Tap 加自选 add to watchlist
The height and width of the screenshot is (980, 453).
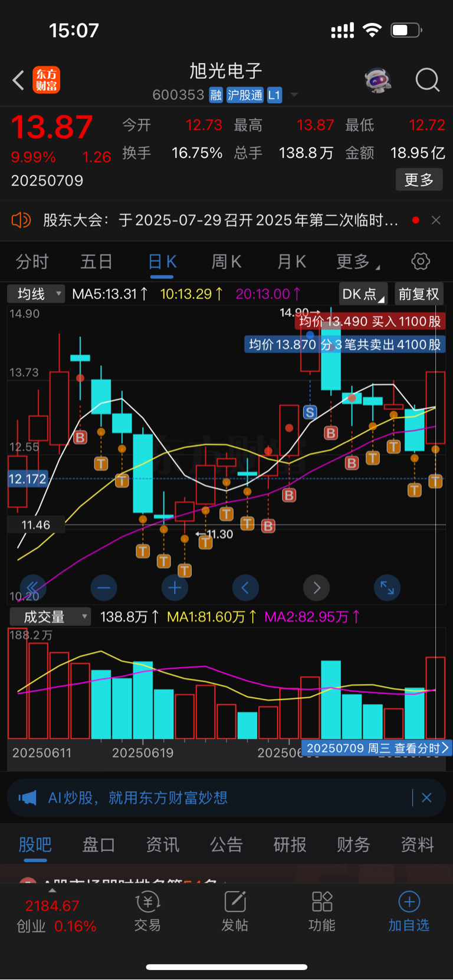(409, 910)
